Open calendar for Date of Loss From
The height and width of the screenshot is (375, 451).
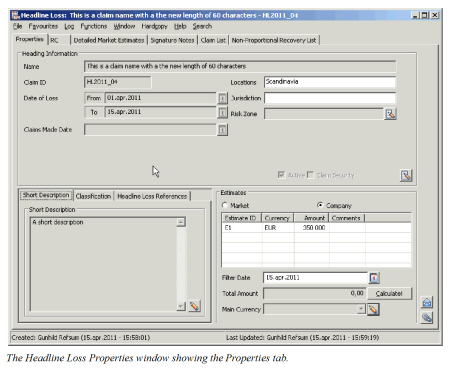pyautogui.click(x=222, y=98)
